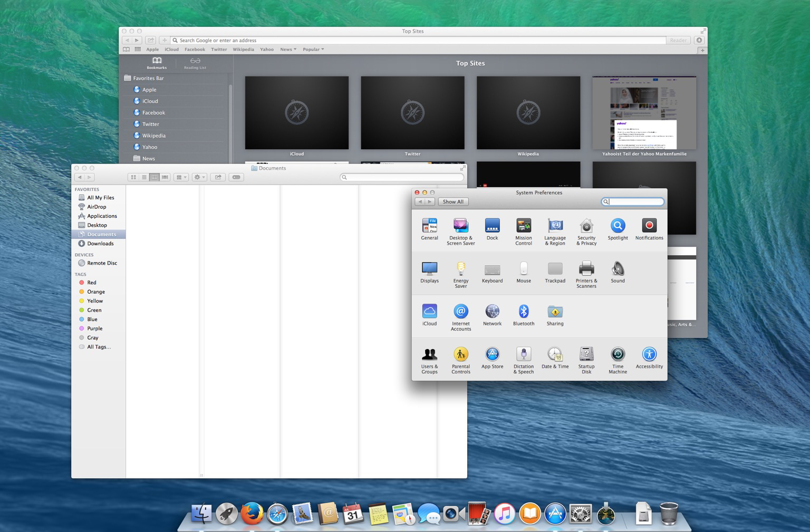Viewport: 810px width, 532px height.
Task: Open Startup Disk preferences
Action: (586, 361)
